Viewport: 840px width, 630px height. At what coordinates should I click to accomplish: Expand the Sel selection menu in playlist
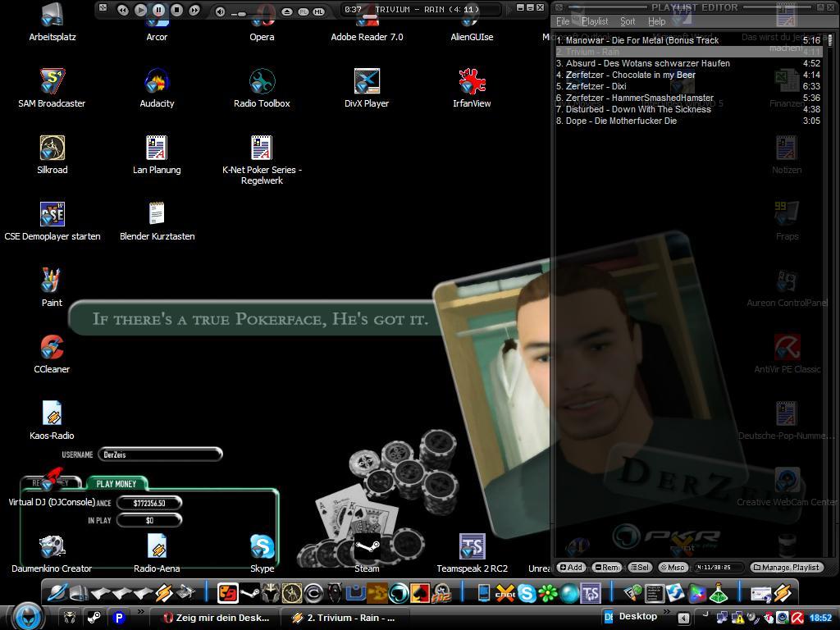639,567
